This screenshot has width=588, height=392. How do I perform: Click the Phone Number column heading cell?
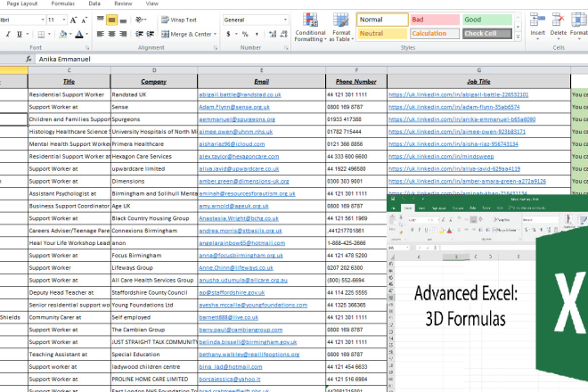pos(356,81)
